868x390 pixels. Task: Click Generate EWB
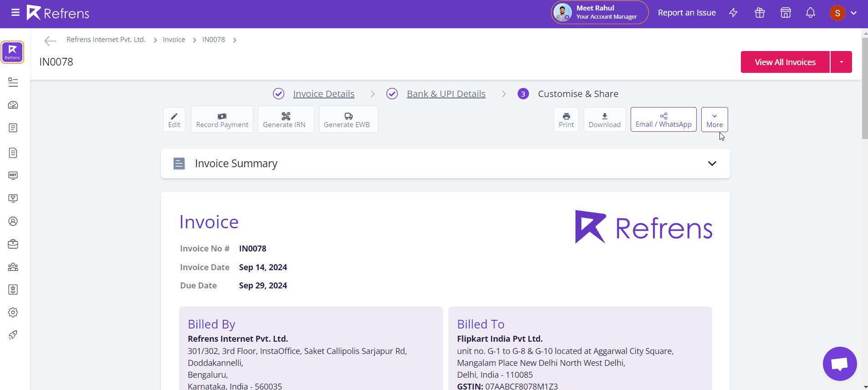(348, 119)
